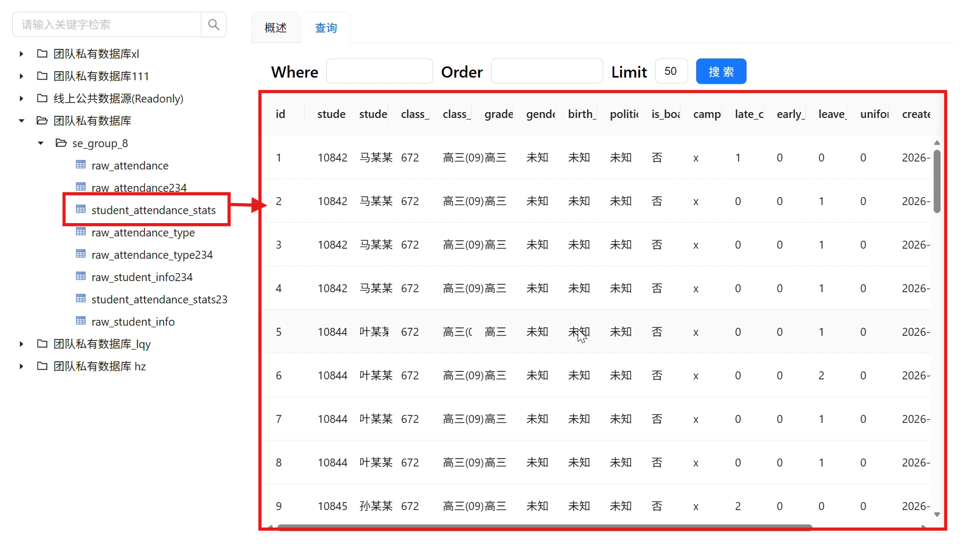Click table icon of raw_attendance_type
965x560 pixels.
tap(81, 232)
